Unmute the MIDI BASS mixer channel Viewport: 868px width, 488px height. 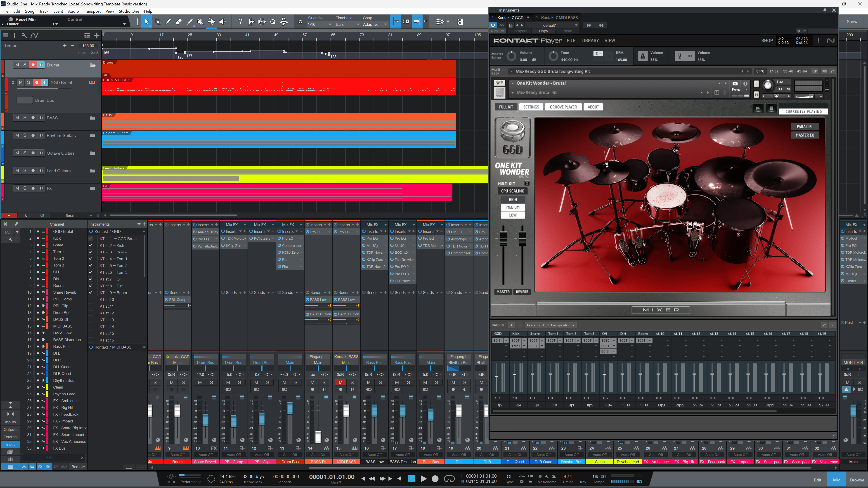click(x=340, y=382)
